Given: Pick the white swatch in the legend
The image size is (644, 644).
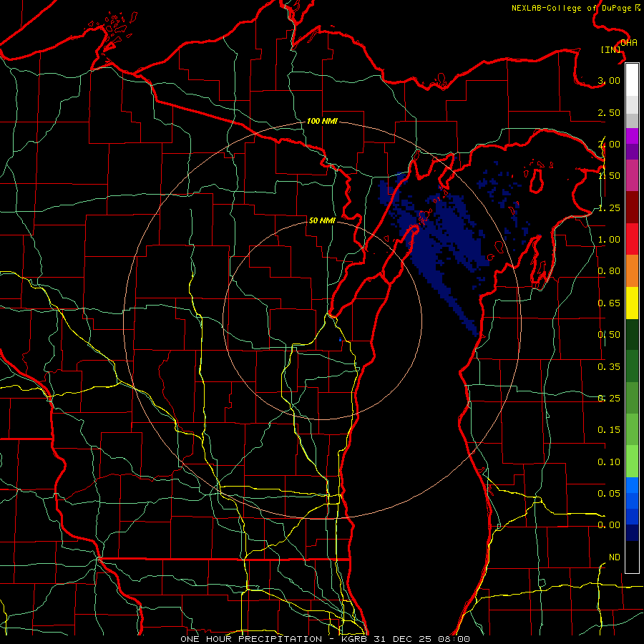Looking at the screenshot, I should pyautogui.click(x=632, y=80).
